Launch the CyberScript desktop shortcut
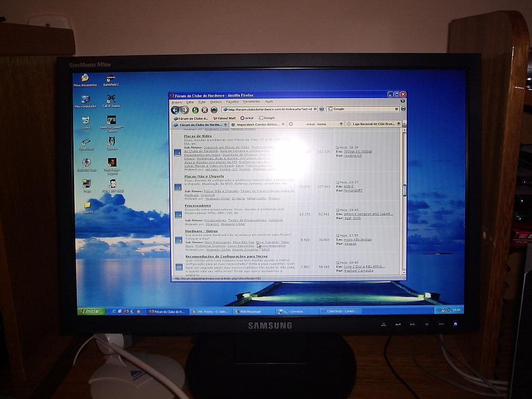 (86, 144)
